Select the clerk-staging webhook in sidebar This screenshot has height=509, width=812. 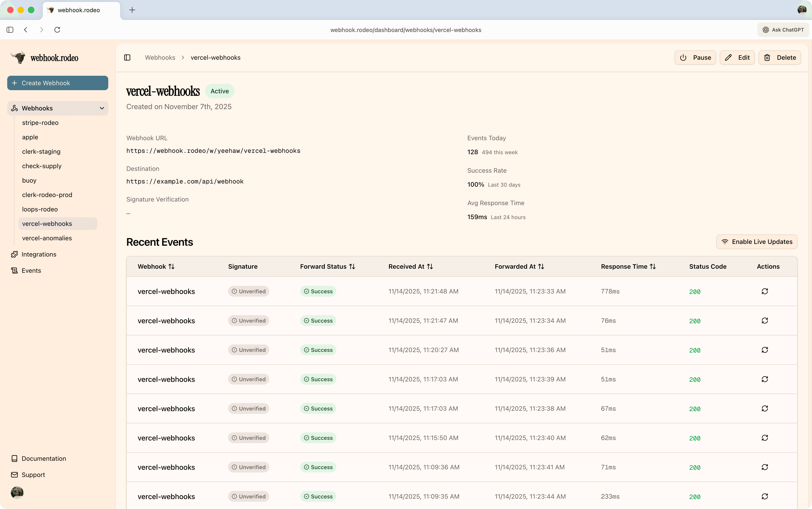click(41, 151)
